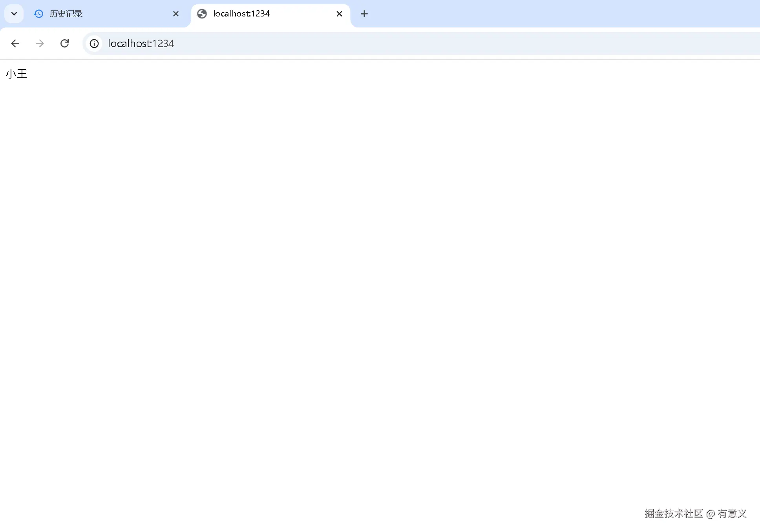Focus empty address bar space right of URL
760x532 pixels.
pyautogui.click(x=432, y=43)
